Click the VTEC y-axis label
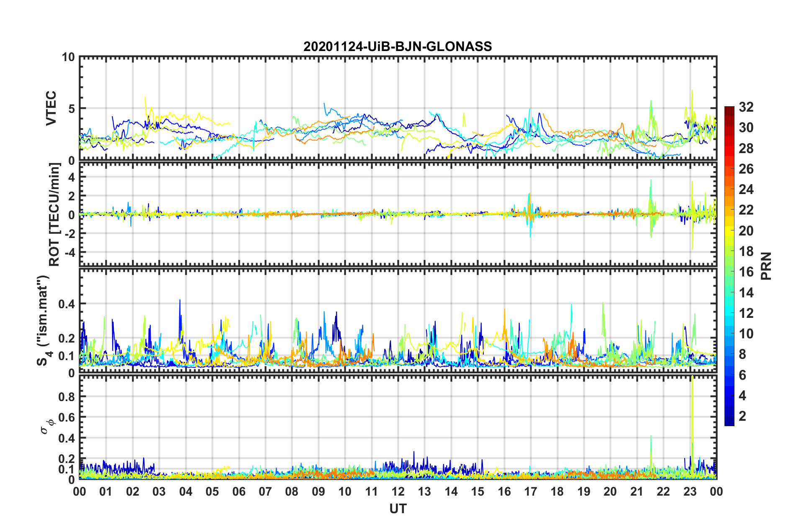 [51, 108]
